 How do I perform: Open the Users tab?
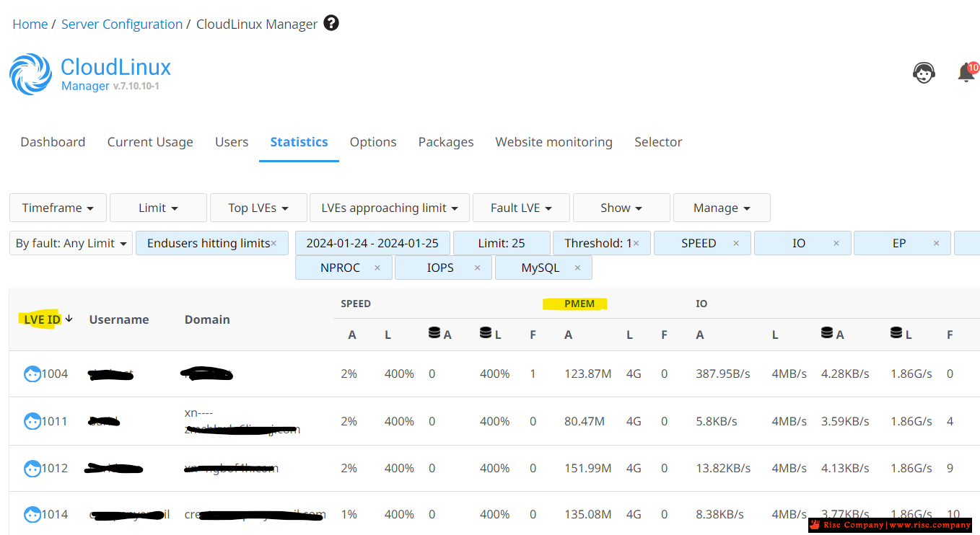click(232, 142)
